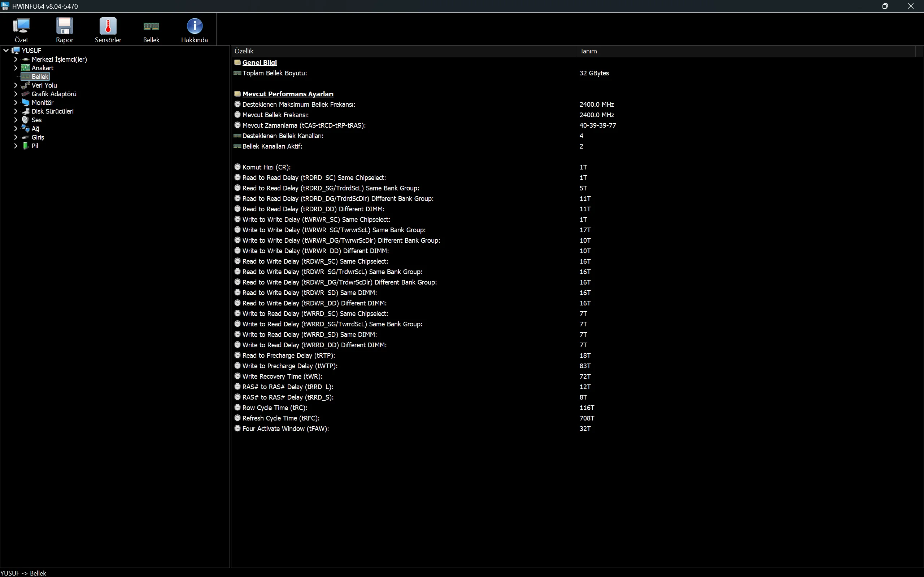Select the Grafik Adaptörü tree icon
Screen dimensions: 924x577
coord(26,94)
